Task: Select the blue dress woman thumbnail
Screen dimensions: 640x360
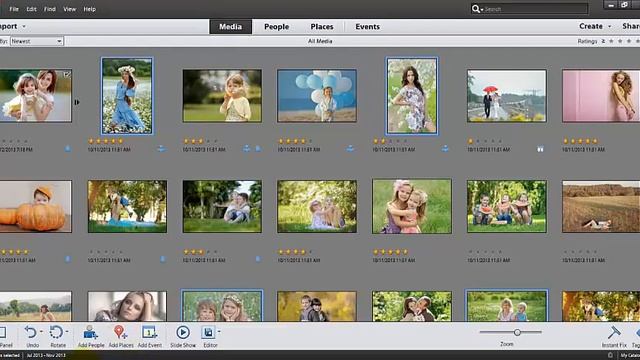Action: coord(127,96)
